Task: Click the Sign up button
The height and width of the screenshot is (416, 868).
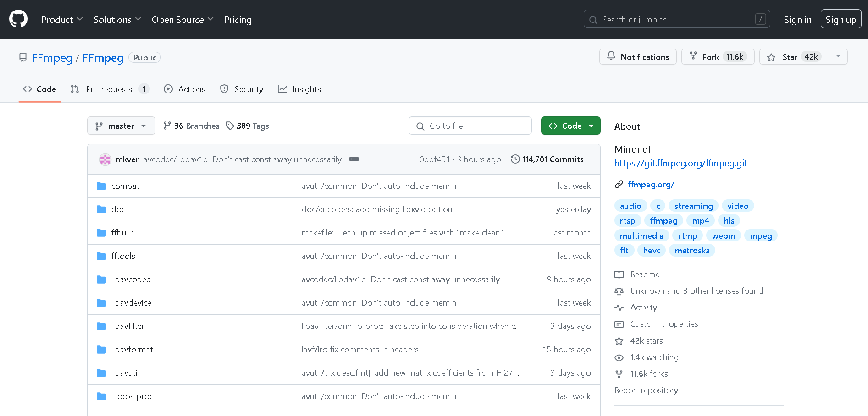Action: (x=840, y=20)
